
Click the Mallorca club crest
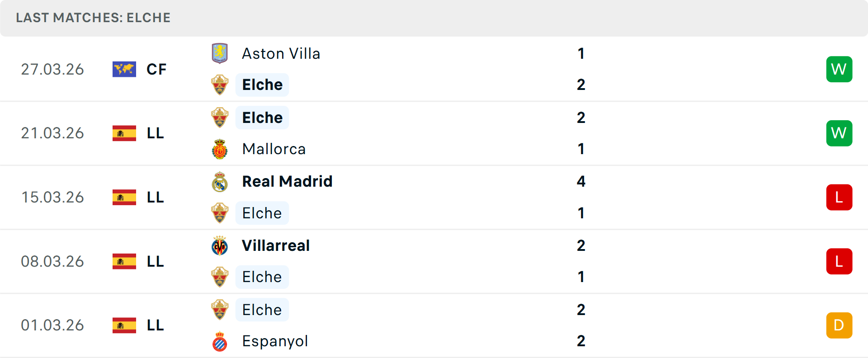(220, 149)
